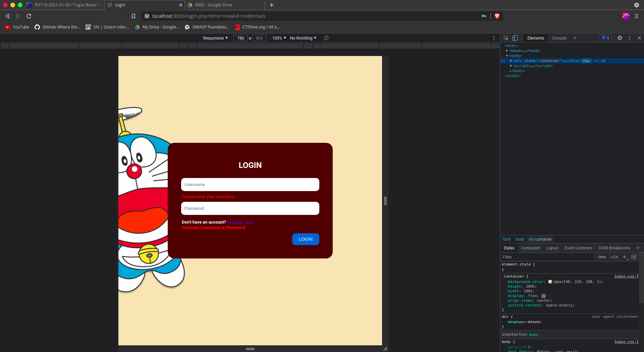The width and height of the screenshot is (644, 352).
Task: Submit with the blue LOGIN button
Action: 306,239
